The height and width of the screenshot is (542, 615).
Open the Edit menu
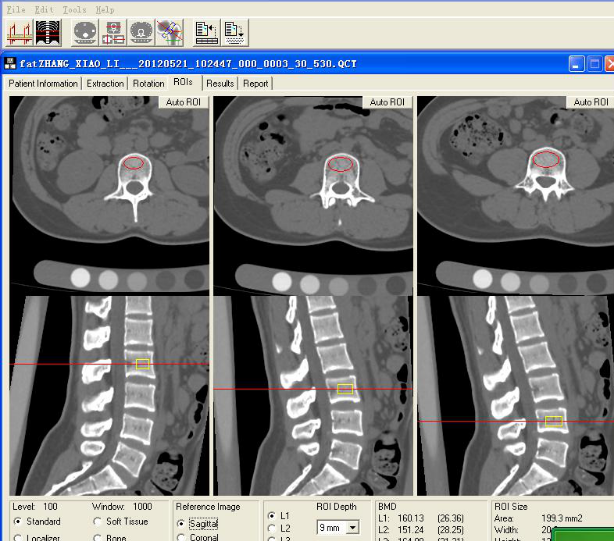(44, 9)
